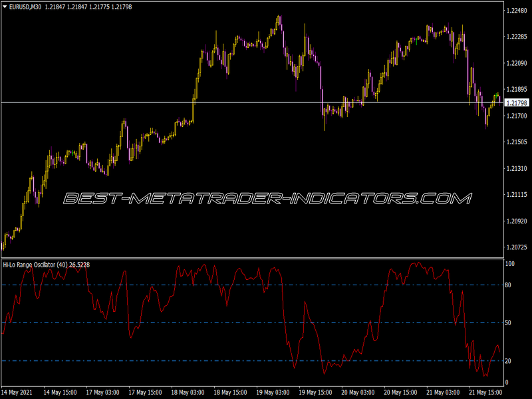Click the 14 May 15:00 time label
Viewport: 532px width, 399px height.
tap(60, 392)
